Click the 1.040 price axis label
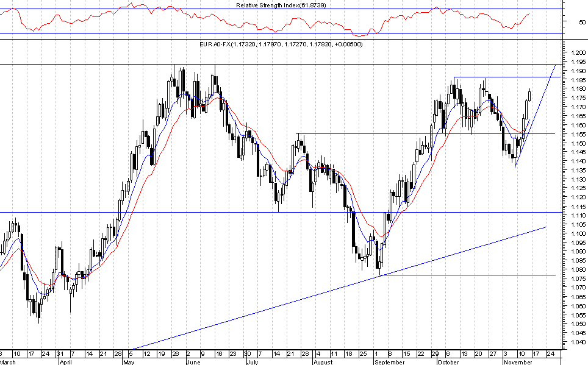The height and width of the screenshot is (365, 588). click(x=578, y=342)
